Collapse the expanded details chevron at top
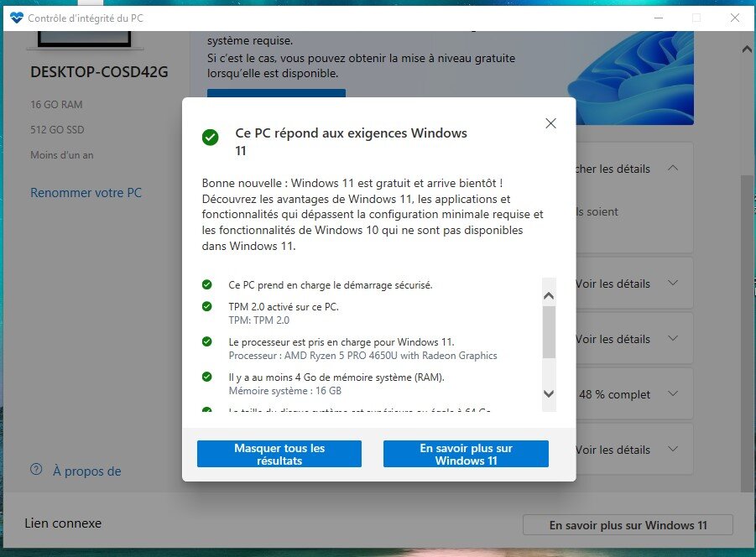The image size is (756, 557). tap(673, 168)
